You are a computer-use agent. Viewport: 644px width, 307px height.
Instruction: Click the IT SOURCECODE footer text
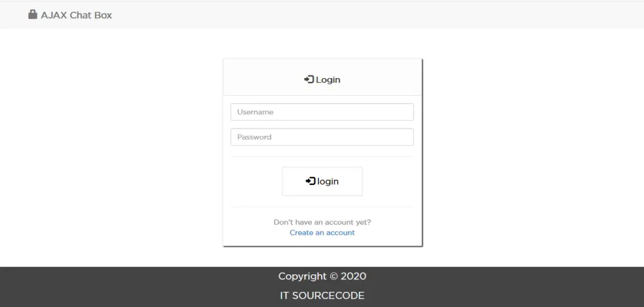(x=322, y=296)
